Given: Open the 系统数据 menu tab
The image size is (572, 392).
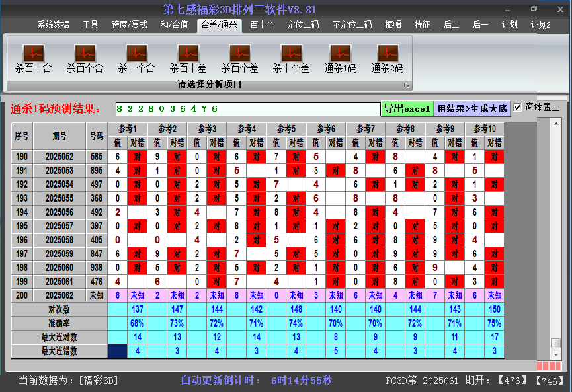Looking at the screenshot, I should pyautogui.click(x=54, y=25).
